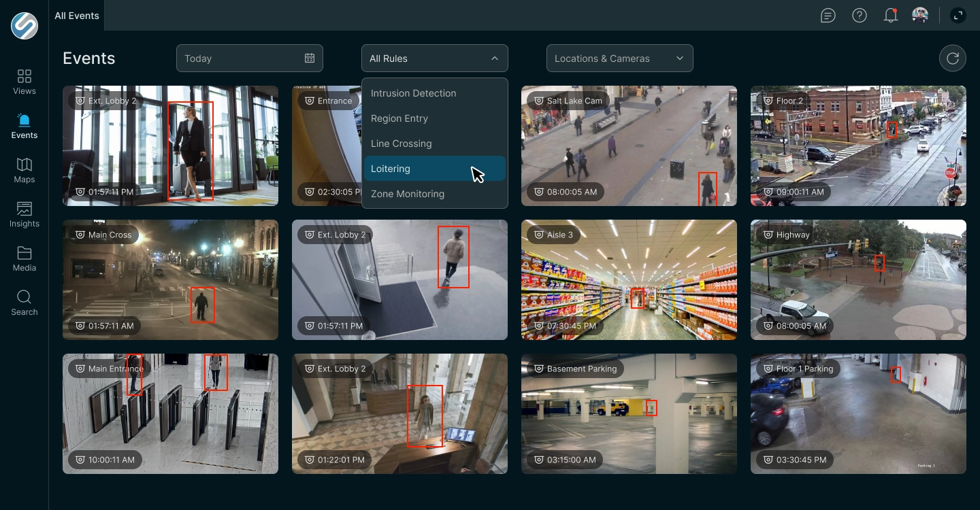Open the Media folder section
Screen dimensions: 980x510
point(24,258)
